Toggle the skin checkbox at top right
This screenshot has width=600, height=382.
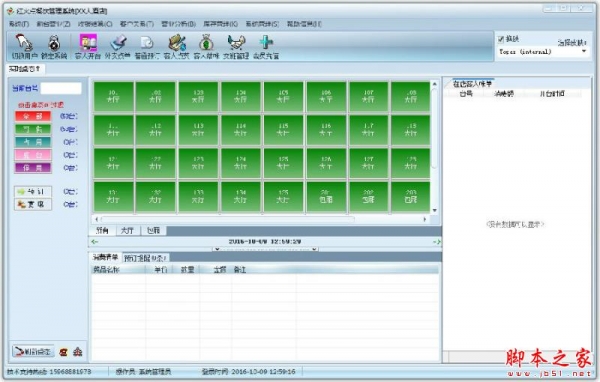click(501, 39)
